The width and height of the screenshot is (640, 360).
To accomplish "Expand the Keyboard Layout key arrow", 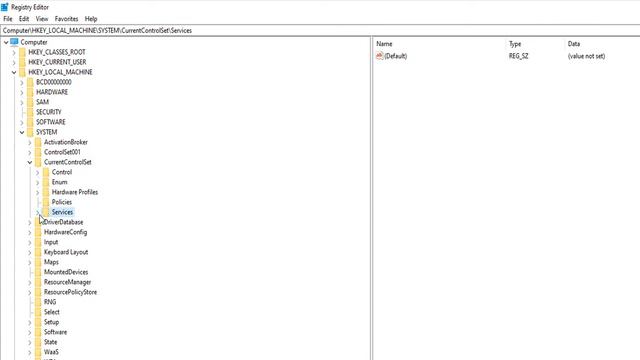I will (x=30, y=252).
